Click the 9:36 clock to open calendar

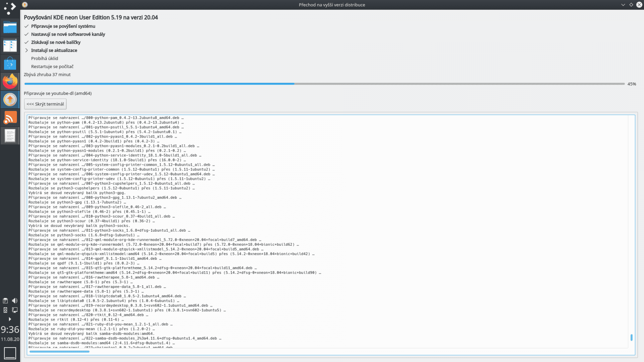point(9,330)
